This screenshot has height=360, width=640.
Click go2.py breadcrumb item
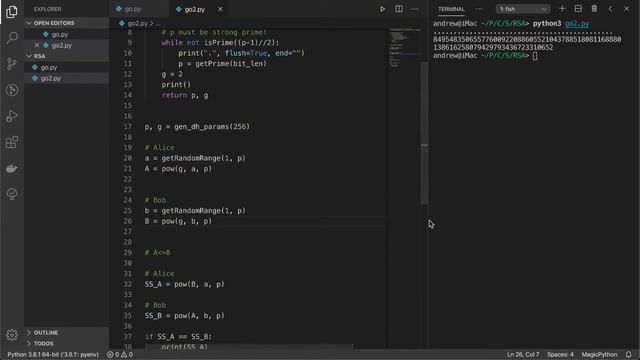coord(138,24)
